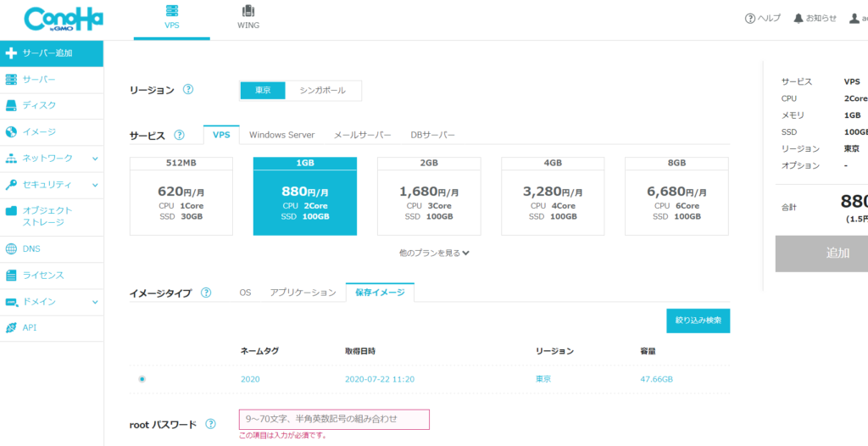Expand 他のプランを見る to show more plans

tap(434, 253)
